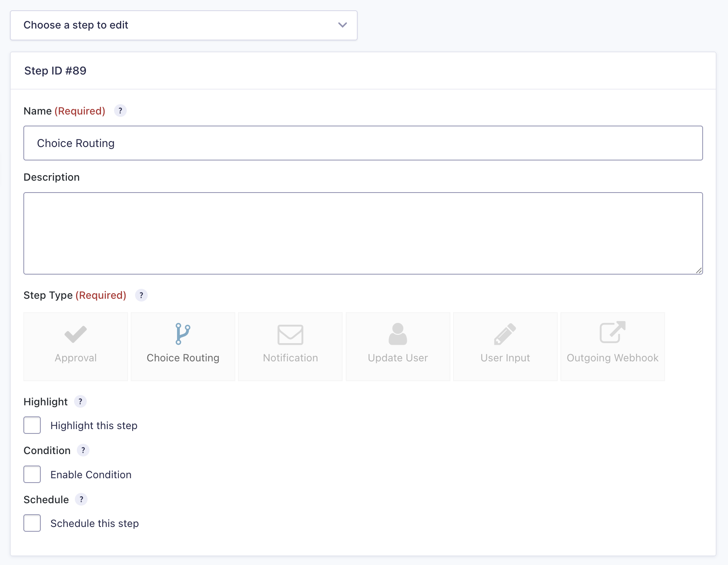Click into the Name input containing Choice Routing
Viewport: 728px width, 565px height.
point(363,143)
